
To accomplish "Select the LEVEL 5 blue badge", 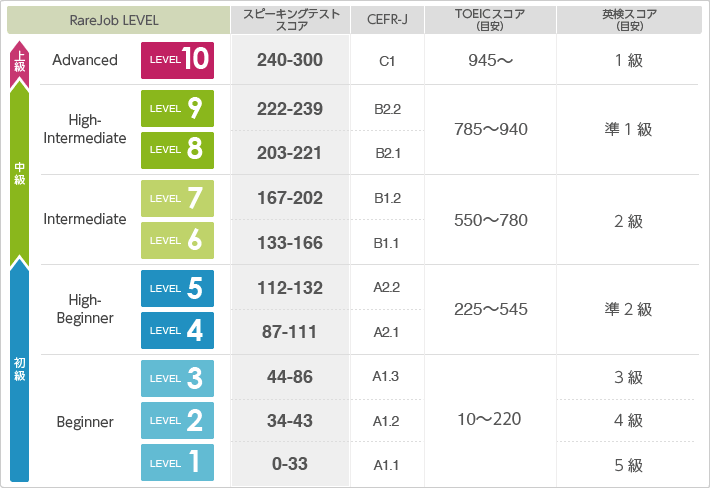I will pos(177,288).
